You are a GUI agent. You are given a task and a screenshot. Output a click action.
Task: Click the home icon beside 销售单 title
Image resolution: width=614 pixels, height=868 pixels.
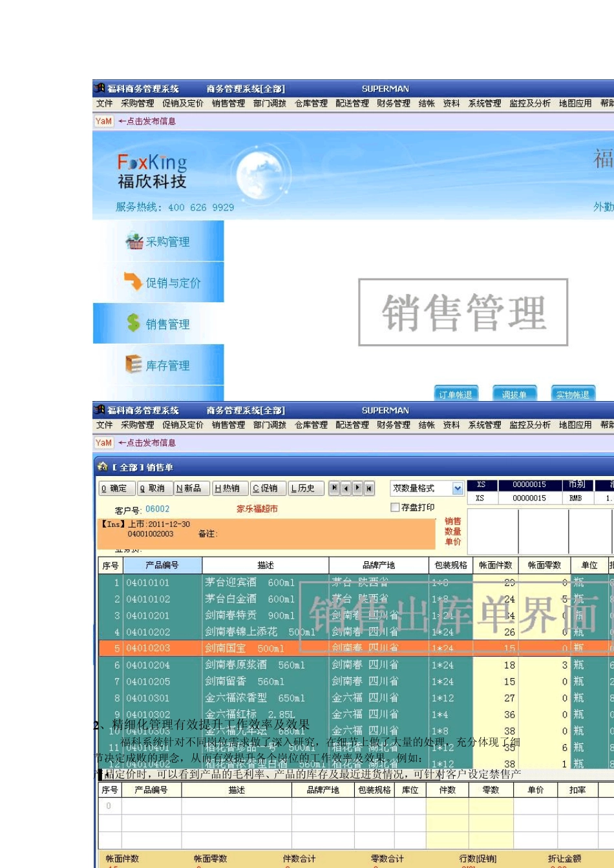point(102,466)
